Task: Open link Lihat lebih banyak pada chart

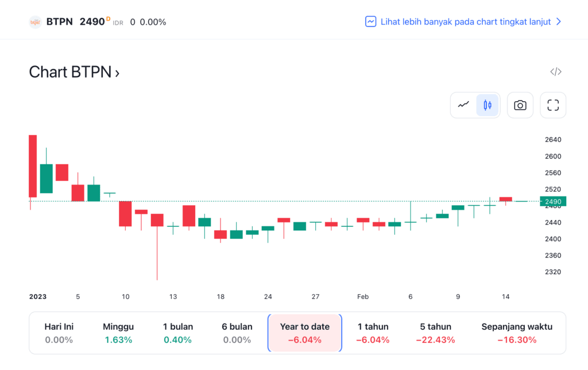Action: [465, 22]
